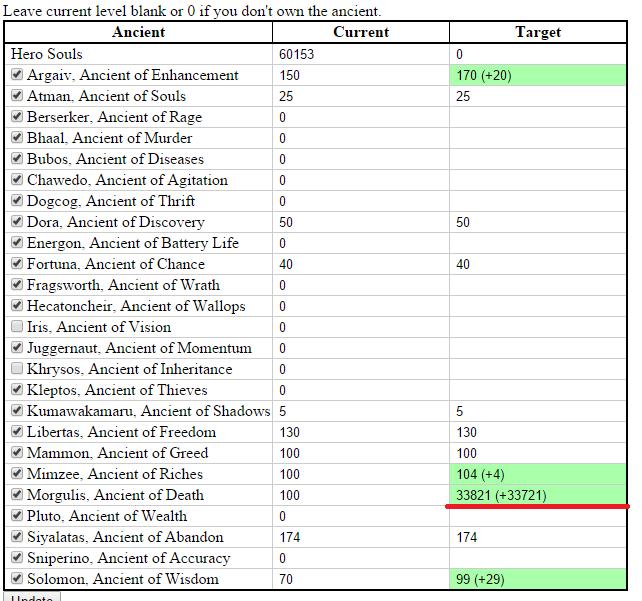The height and width of the screenshot is (601, 642).
Task: Select Libertas target value 130
Action: (x=538, y=432)
